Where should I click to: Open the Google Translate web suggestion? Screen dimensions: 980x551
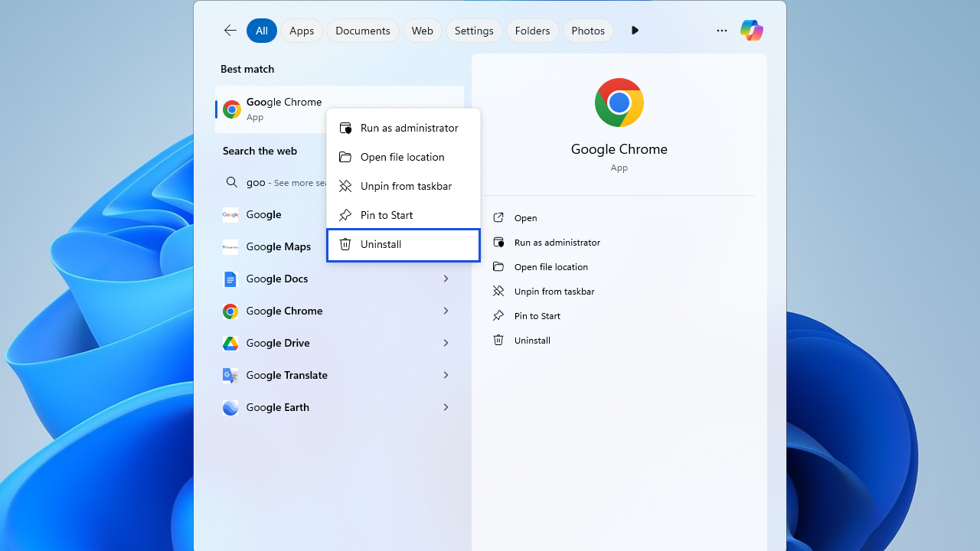[x=340, y=375]
